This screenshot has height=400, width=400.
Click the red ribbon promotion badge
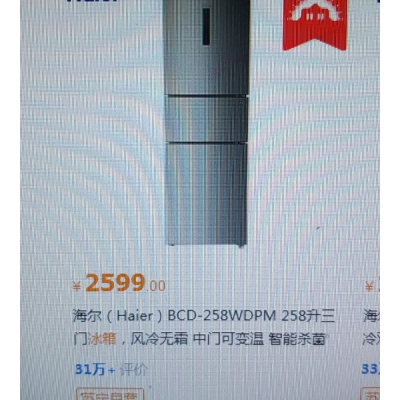pyautogui.click(x=314, y=25)
